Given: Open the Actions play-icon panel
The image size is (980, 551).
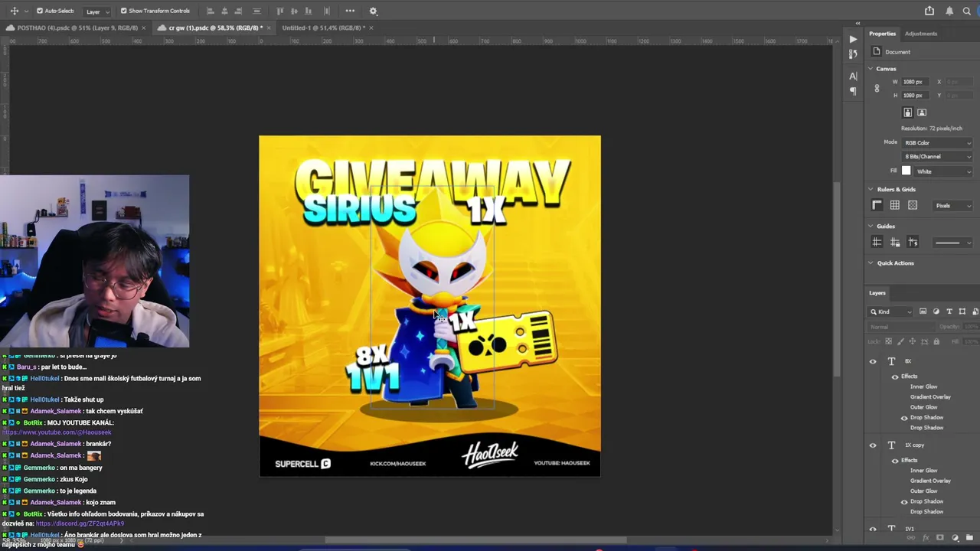Looking at the screenshot, I should [853, 39].
